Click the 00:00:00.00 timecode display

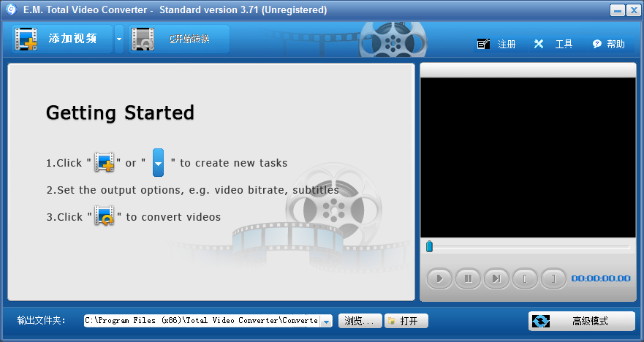[x=601, y=278]
